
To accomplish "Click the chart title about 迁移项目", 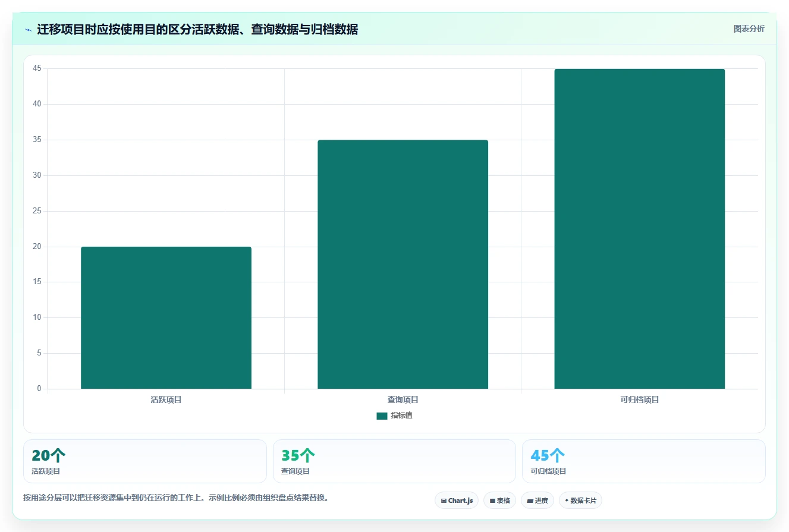I will point(197,29).
